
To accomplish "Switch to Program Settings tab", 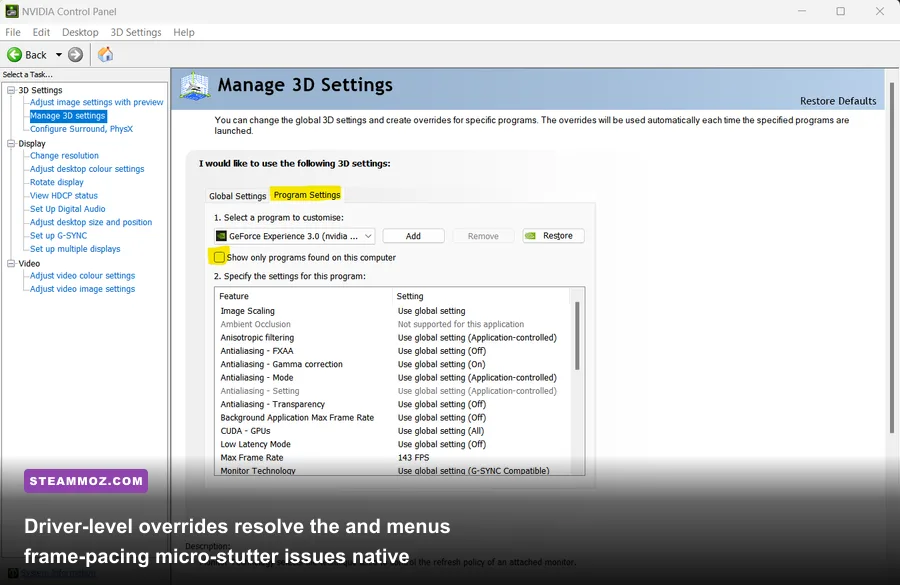I will [x=307, y=195].
